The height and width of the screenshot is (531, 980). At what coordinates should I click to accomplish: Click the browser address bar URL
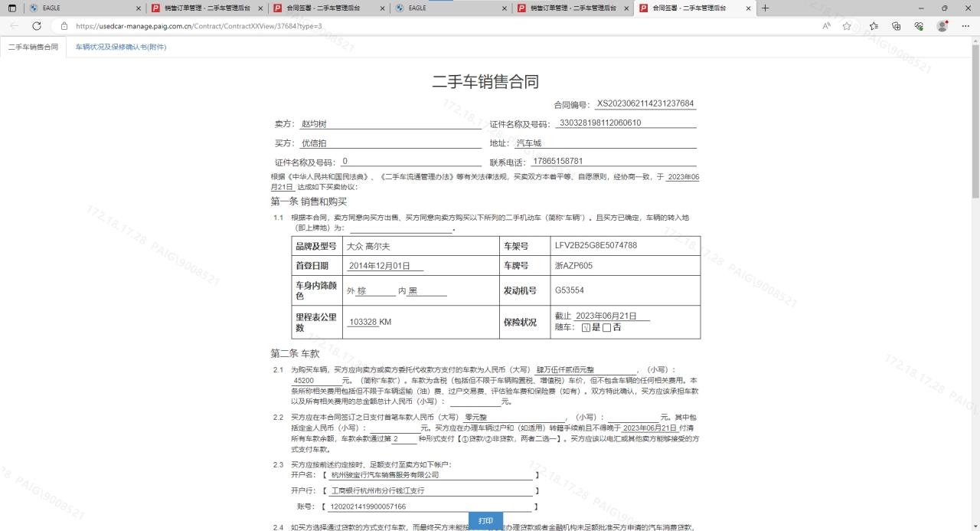(x=198, y=25)
